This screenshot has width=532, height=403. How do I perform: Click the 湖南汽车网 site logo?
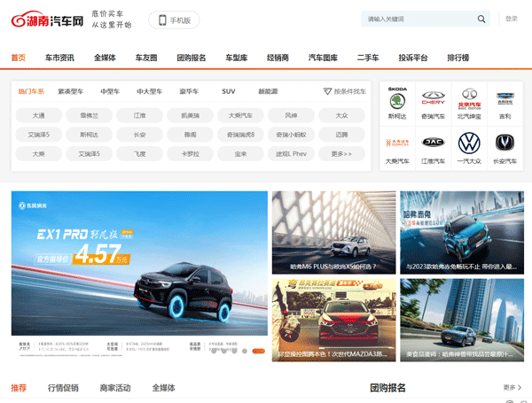point(47,19)
